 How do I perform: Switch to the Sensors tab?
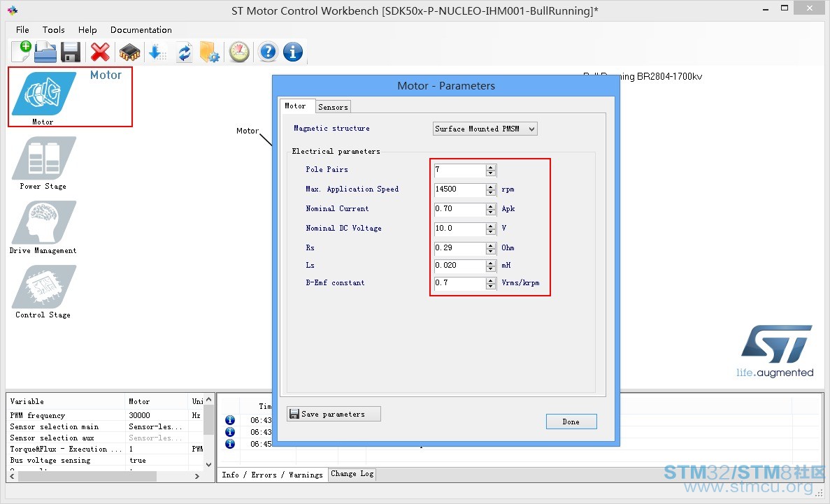pos(333,107)
